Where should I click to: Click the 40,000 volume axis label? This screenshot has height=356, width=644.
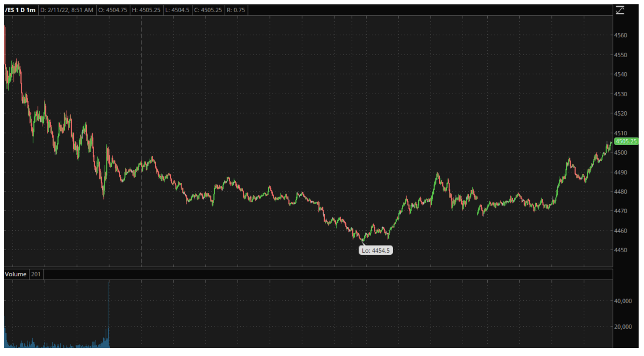[x=623, y=301]
